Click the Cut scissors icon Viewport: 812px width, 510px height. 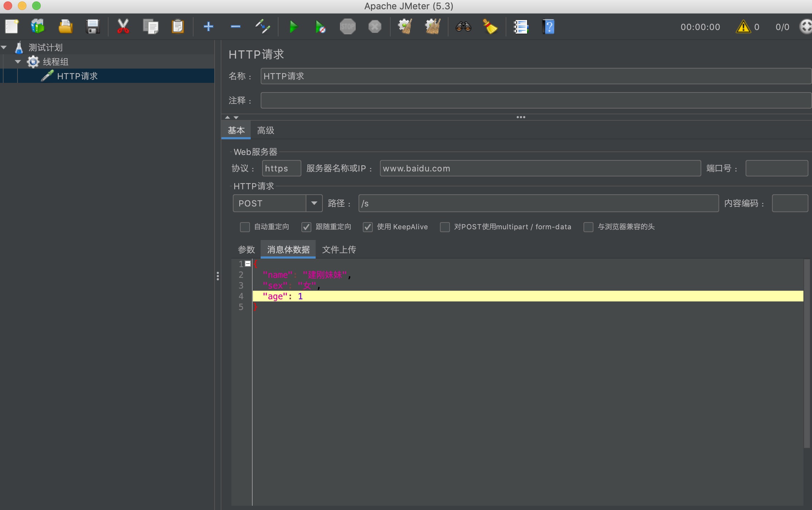[123, 27]
